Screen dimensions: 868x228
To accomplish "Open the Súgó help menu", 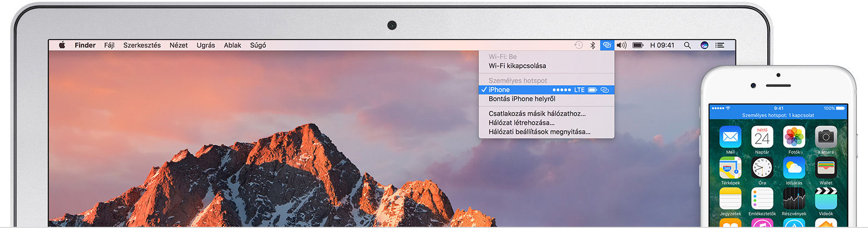I will click(258, 45).
